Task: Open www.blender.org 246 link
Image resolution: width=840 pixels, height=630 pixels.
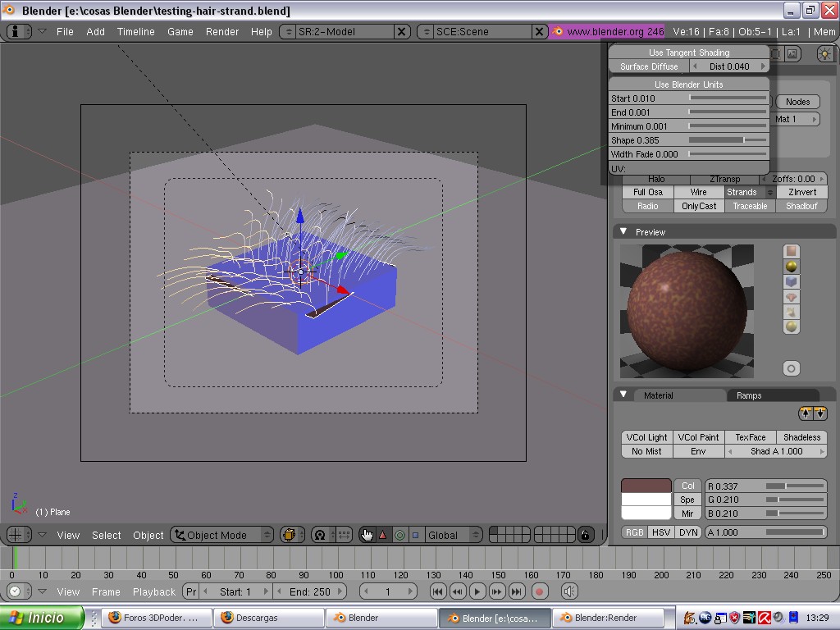Action: [x=608, y=32]
